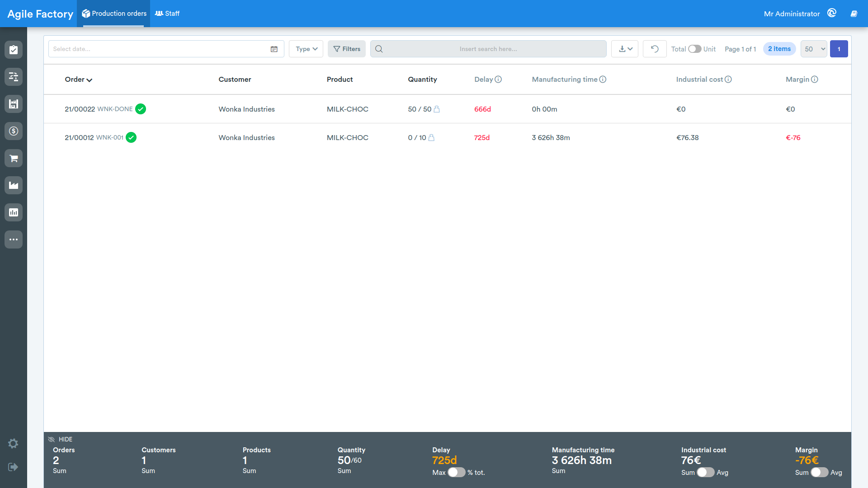Click the logout arrow icon

point(13,467)
